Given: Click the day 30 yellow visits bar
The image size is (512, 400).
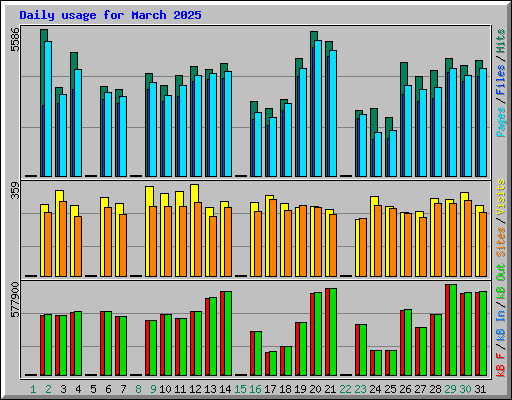Looking at the screenshot, I should (x=464, y=234).
